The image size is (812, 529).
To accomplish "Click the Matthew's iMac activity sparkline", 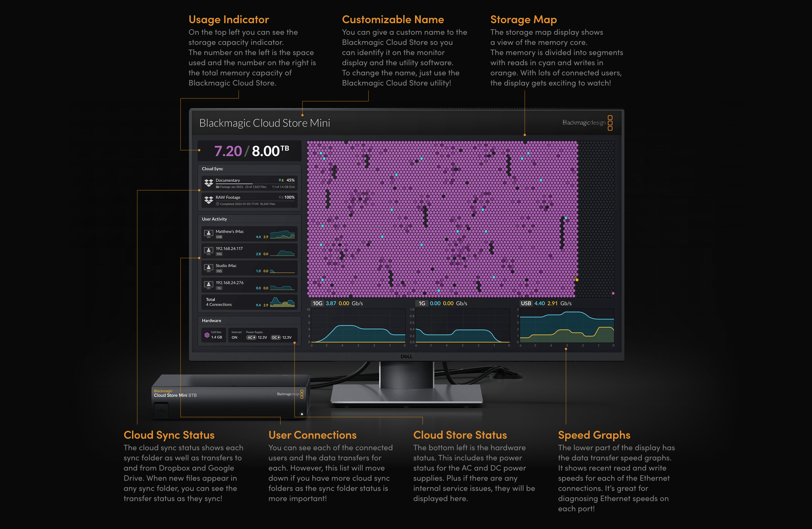I will (x=282, y=235).
